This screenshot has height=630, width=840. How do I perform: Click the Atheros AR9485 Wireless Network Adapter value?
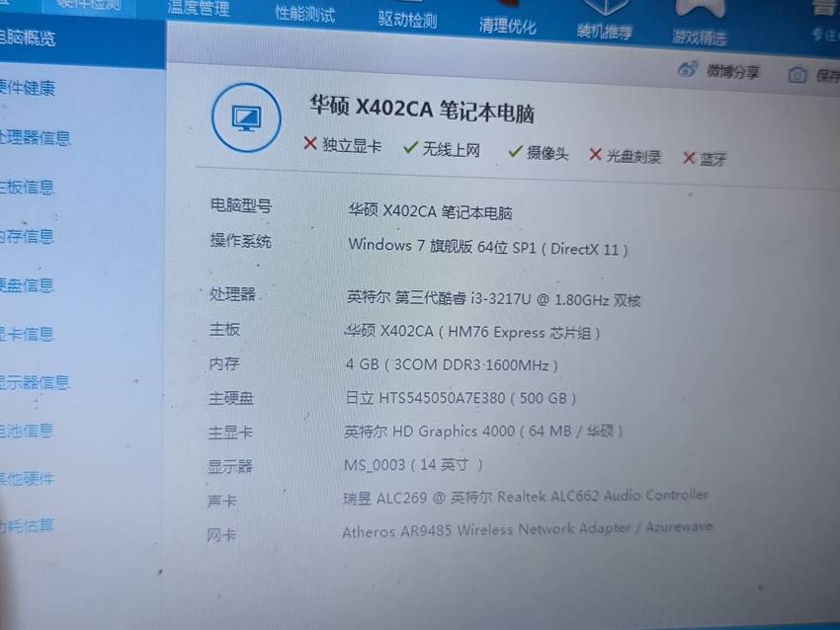(527, 529)
